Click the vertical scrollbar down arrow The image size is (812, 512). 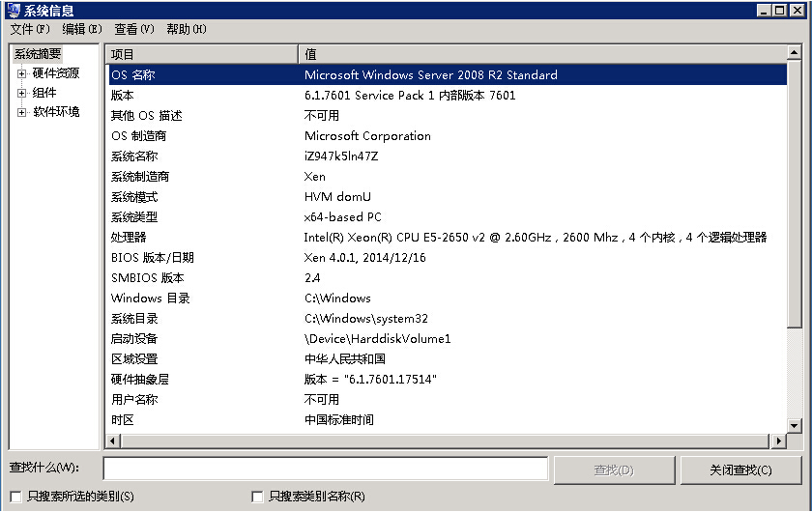[794, 426]
